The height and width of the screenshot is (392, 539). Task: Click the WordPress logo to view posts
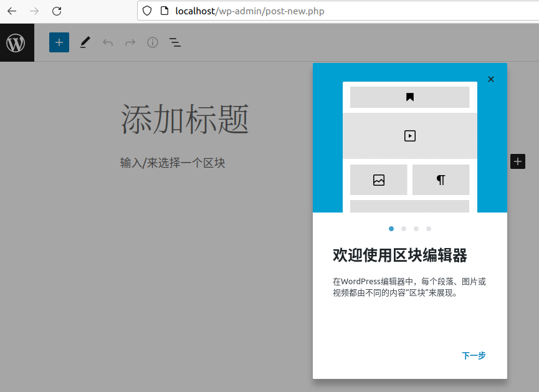(x=17, y=42)
